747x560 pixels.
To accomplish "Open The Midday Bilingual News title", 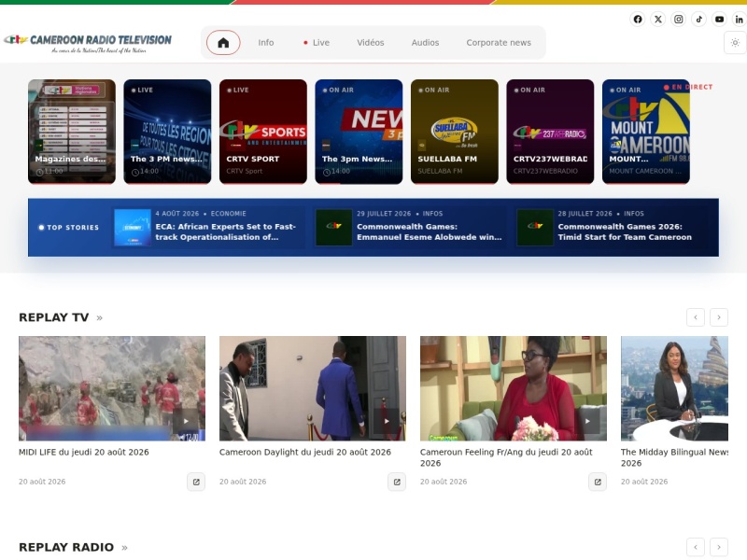I will click(674, 457).
